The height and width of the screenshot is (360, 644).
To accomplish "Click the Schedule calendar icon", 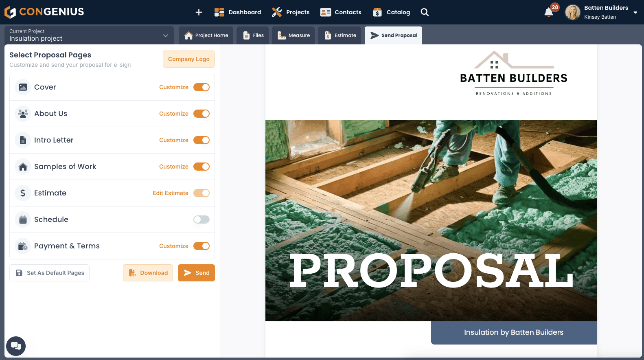I will (x=23, y=220).
